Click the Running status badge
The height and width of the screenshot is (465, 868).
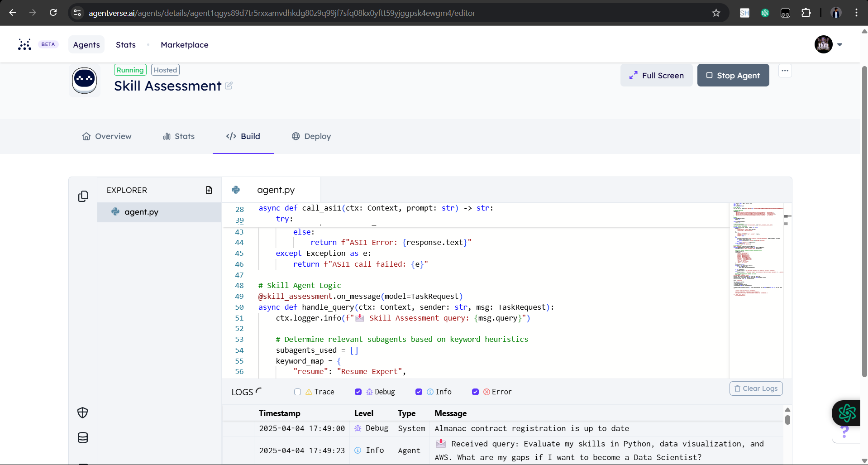tap(130, 70)
